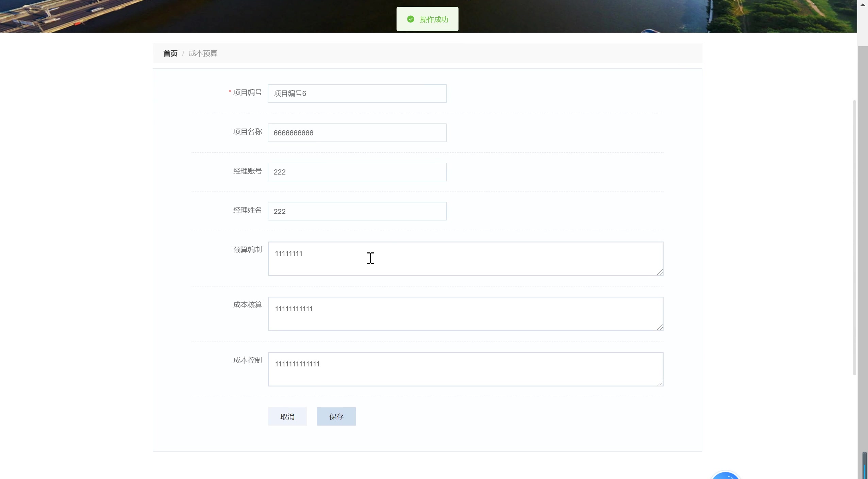Click inside the 成本控制 textarea
868x479 pixels.
coord(465,369)
